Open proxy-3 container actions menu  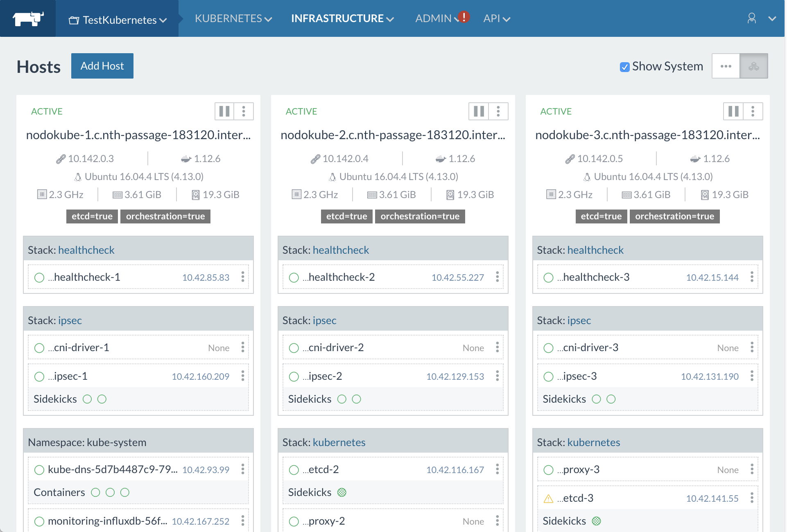pyautogui.click(x=752, y=469)
